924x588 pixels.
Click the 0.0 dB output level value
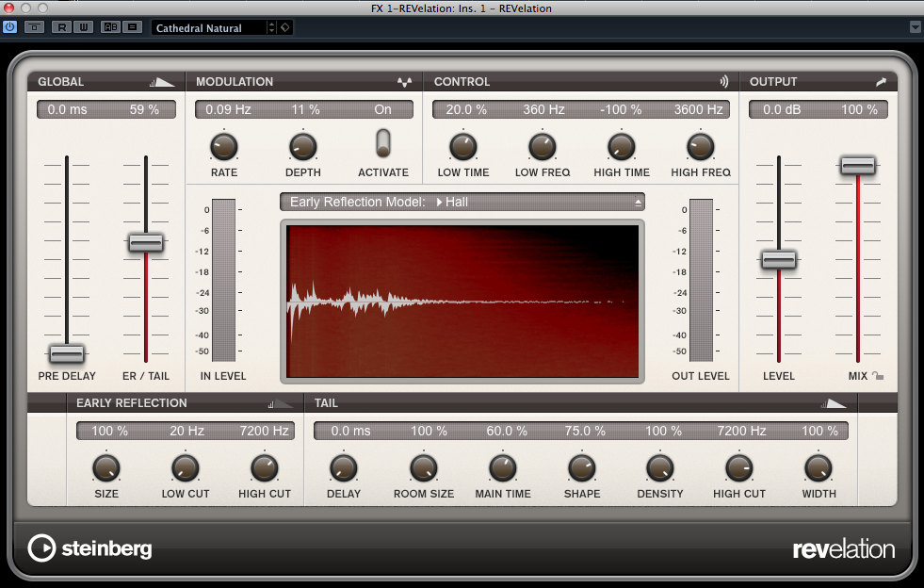click(x=782, y=109)
